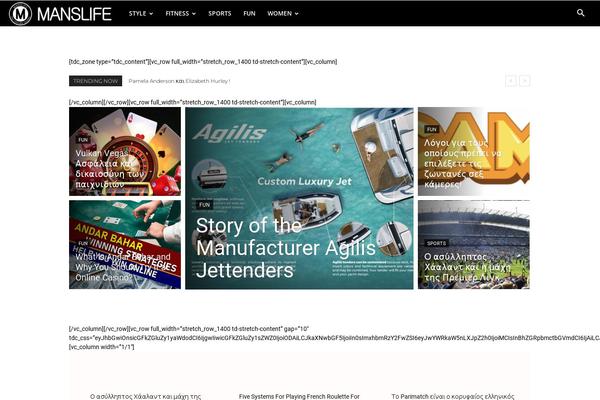
Task: Expand the Fitness menu chevron
Action: 194,14
